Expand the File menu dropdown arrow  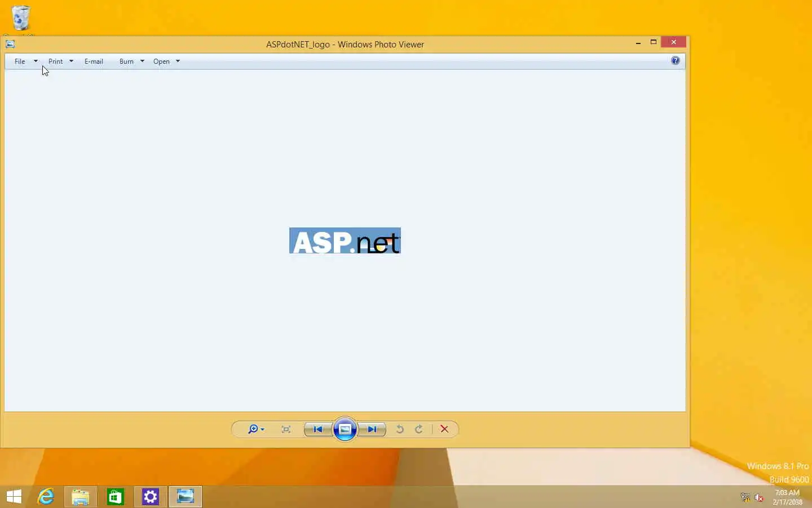pyautogui.click(x=36, y=62)
